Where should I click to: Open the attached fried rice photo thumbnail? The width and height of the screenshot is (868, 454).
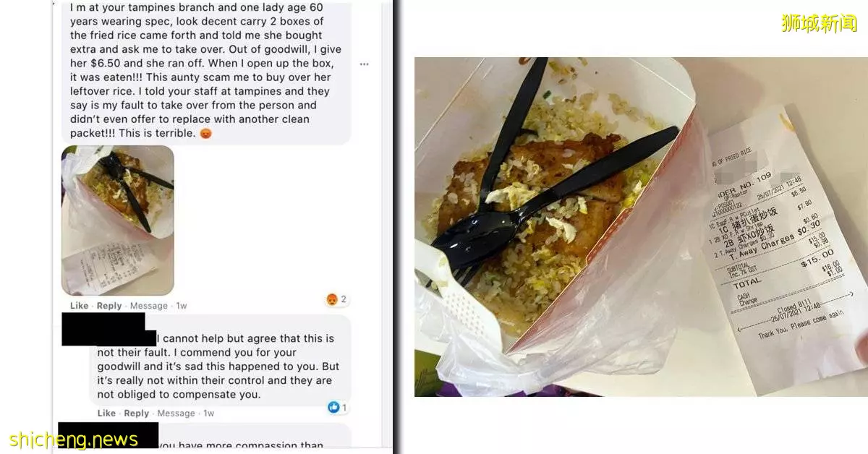click(118, 220)
